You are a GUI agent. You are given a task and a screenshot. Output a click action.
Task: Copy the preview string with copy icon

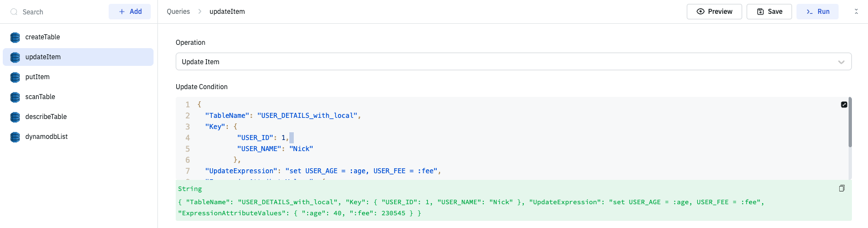coord(842,189)
